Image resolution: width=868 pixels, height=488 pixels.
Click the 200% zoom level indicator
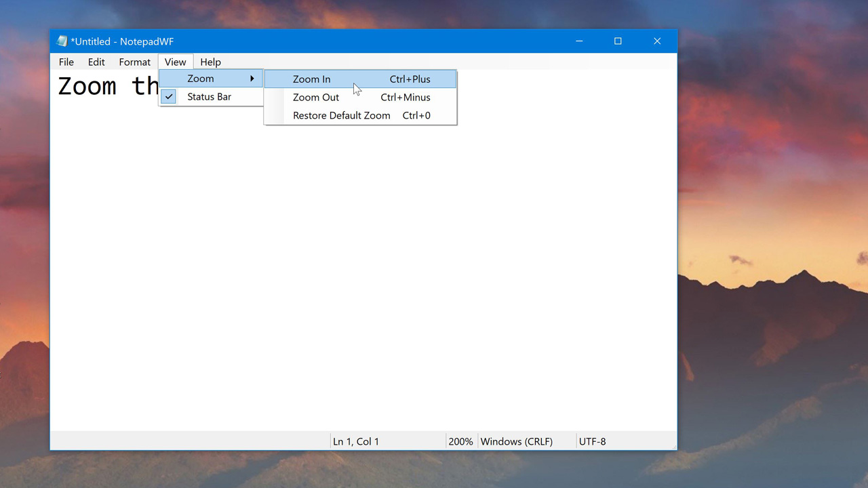460,441
